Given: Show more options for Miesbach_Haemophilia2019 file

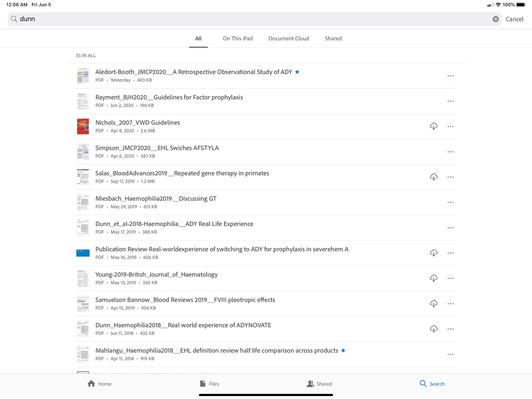Looking at the screenshot, I should pos(450,202).
